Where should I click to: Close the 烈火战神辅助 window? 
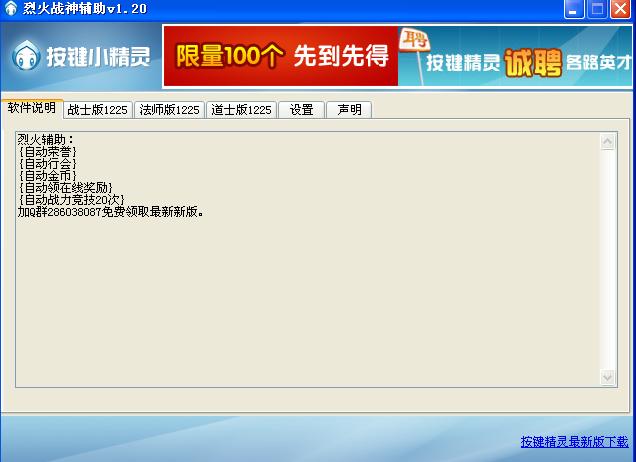click(x=621, y=10)
